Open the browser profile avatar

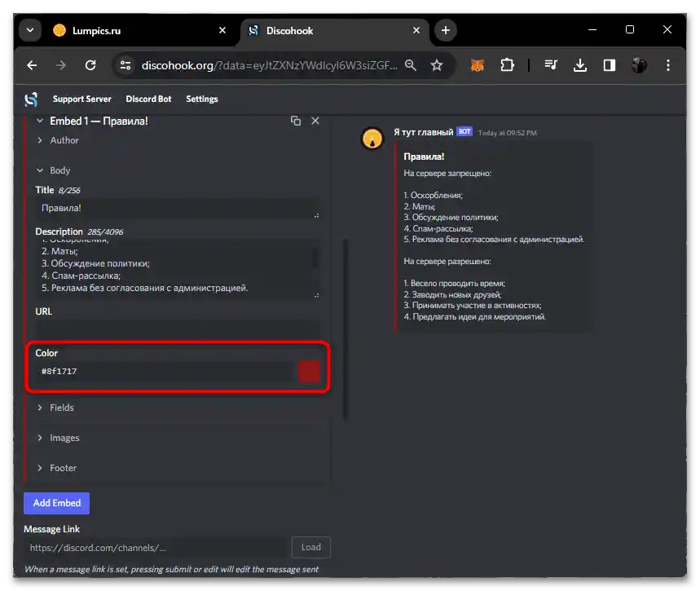tap(639, 66)
